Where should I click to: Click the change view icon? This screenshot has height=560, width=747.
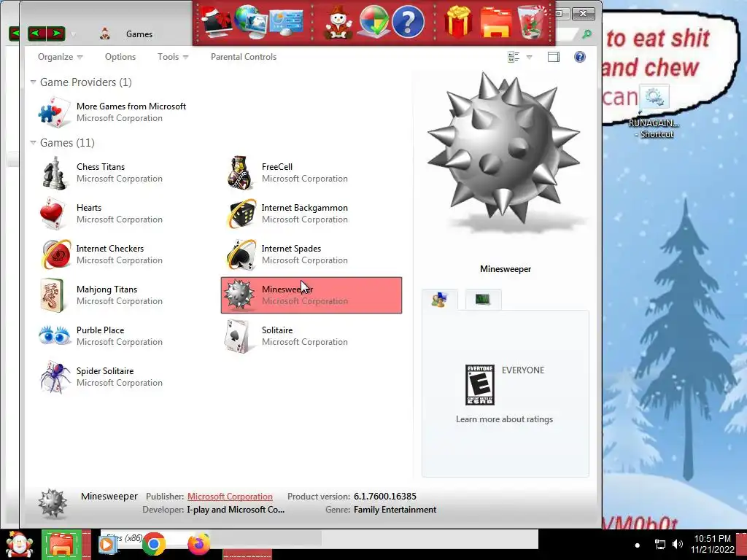514,57
